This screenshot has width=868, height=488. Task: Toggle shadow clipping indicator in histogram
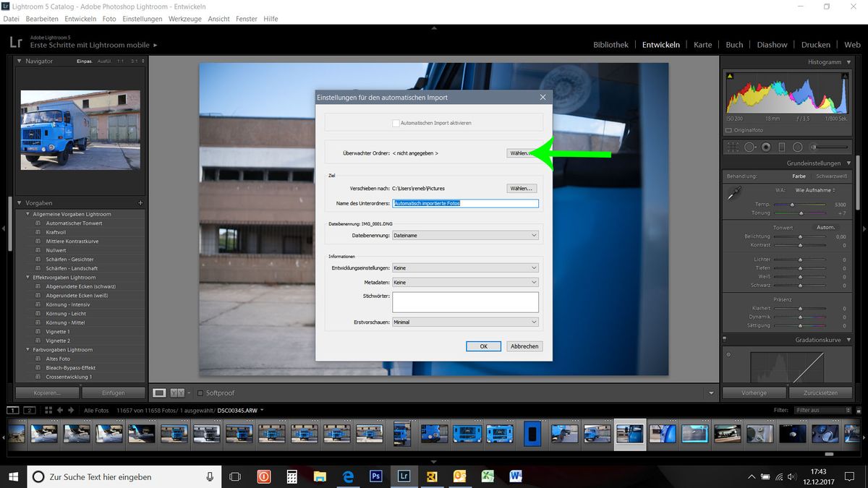tap(730, 75)
